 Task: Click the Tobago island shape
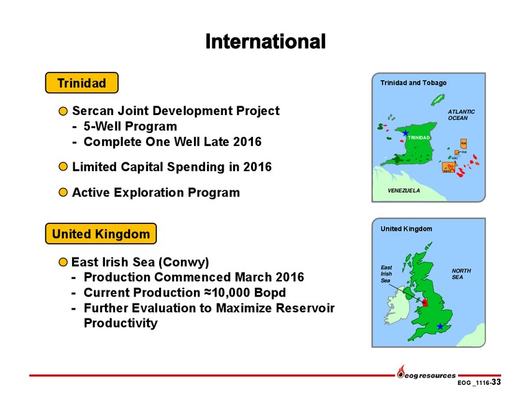click(x=437, y=100)
